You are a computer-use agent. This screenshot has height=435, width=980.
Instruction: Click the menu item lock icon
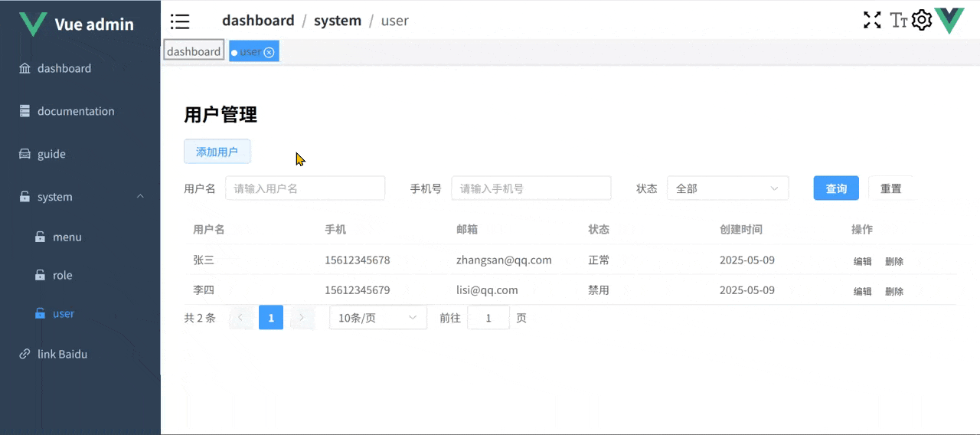coord(40,237)
